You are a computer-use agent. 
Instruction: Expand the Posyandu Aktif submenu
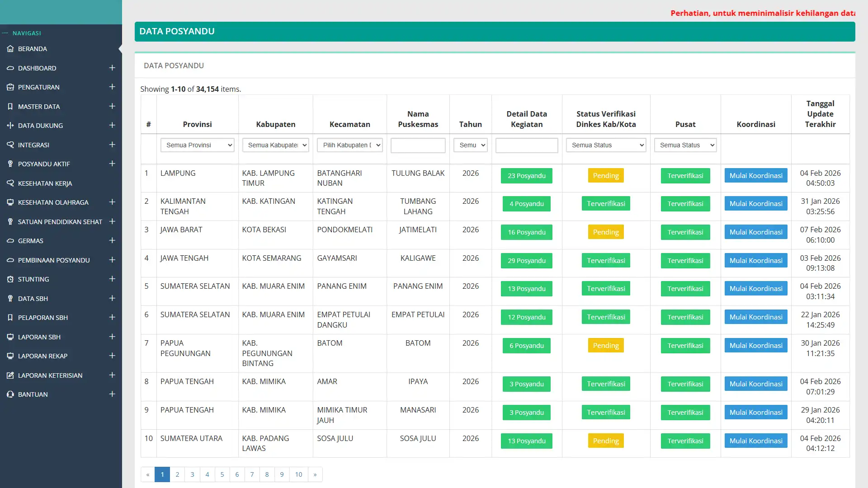[112, 164]
